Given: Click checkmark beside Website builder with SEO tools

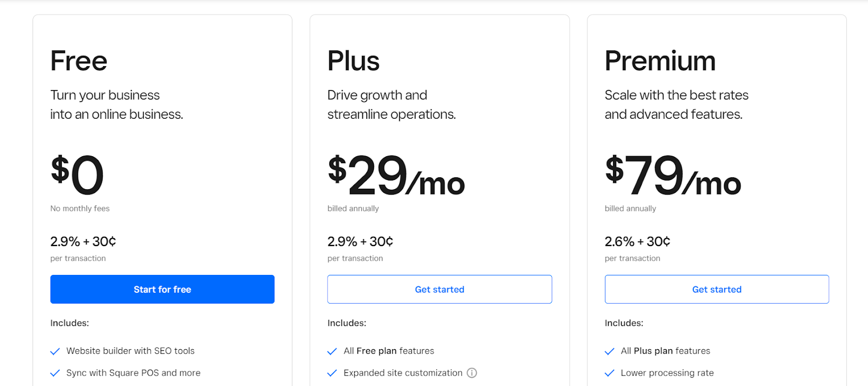Looking at the screenshot, I should (55, 351).
